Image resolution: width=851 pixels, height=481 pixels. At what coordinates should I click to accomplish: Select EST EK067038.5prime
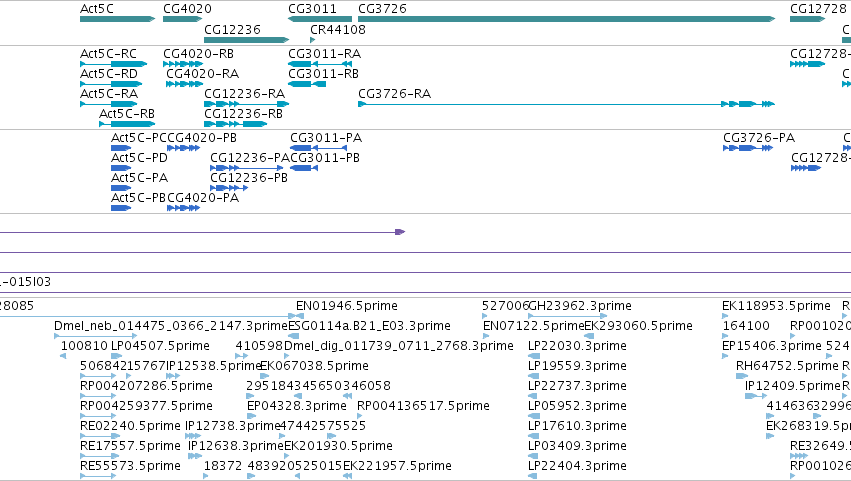pos(314,366)
